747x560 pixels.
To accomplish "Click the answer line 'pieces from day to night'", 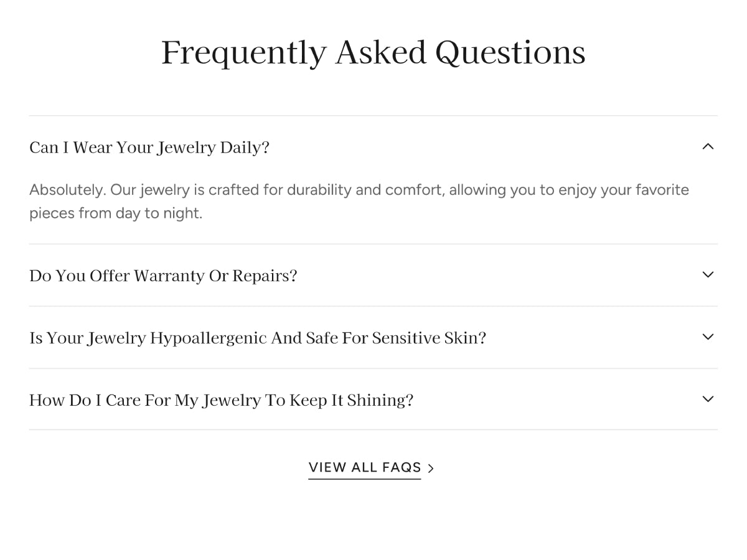I will (x=116, y=213).
